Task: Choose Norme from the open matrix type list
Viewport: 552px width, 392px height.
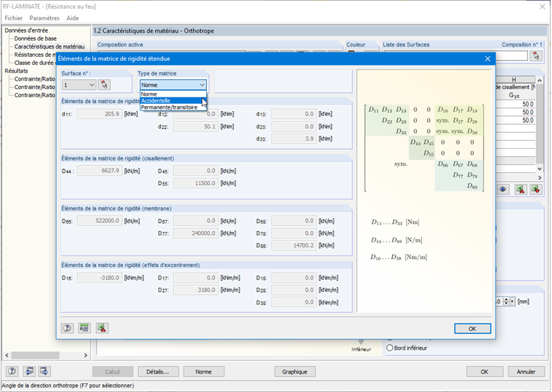Action: [x=173, y=94]
